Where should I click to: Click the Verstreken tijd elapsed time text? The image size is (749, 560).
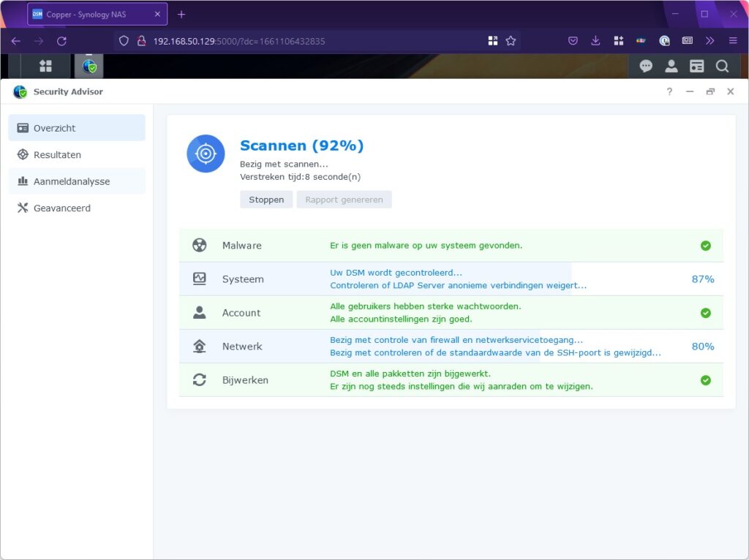click(x=300, y=177)
